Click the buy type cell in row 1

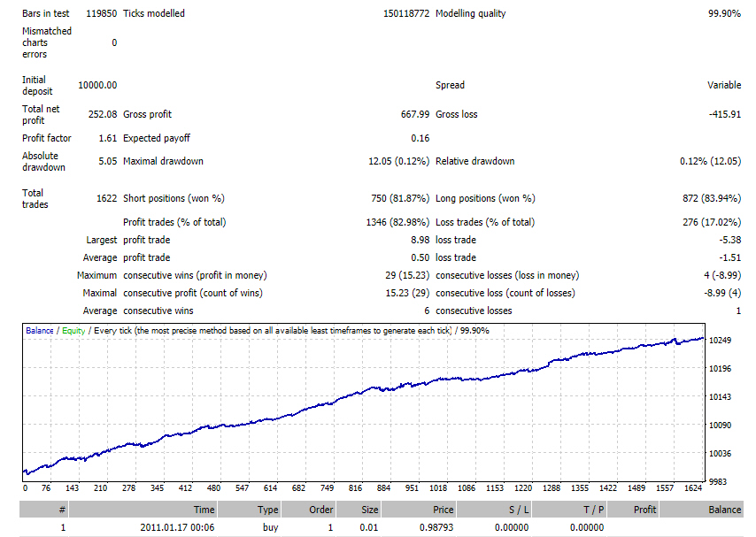click(271, 528)
